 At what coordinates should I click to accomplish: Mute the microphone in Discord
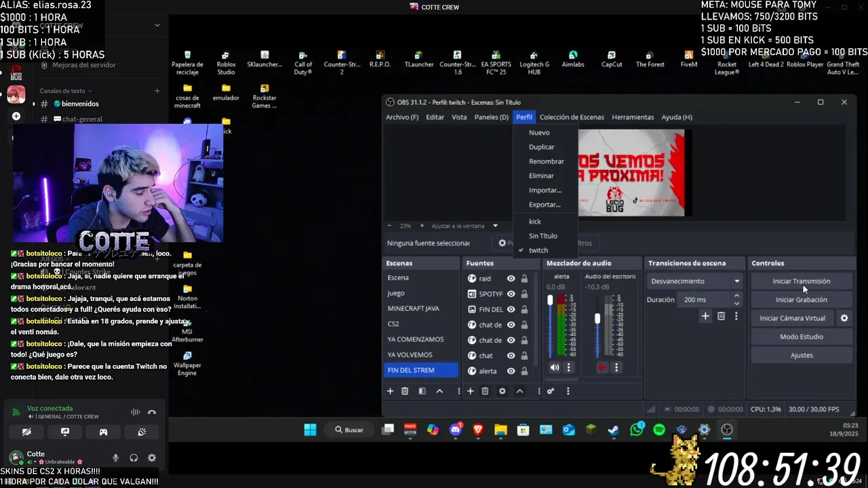(x=115, y=458)
